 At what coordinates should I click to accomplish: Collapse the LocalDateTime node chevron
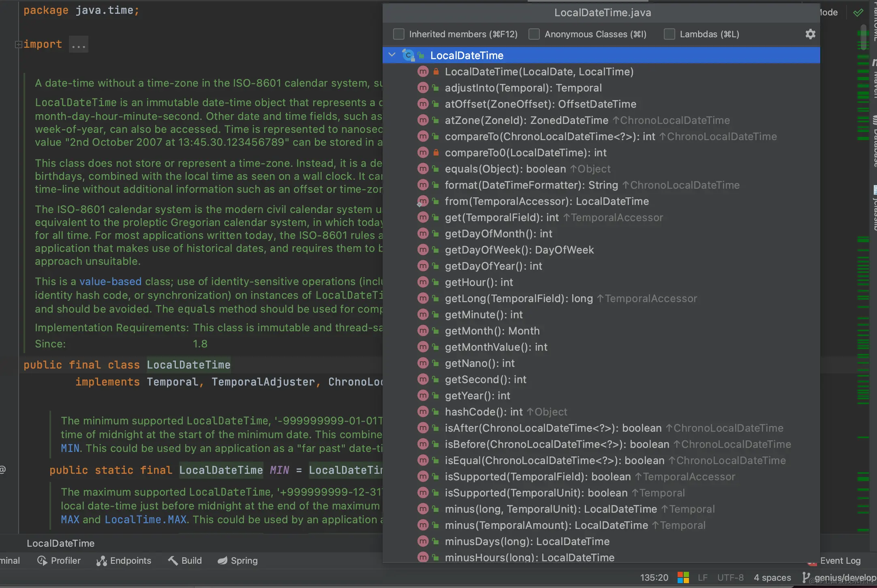392,55
